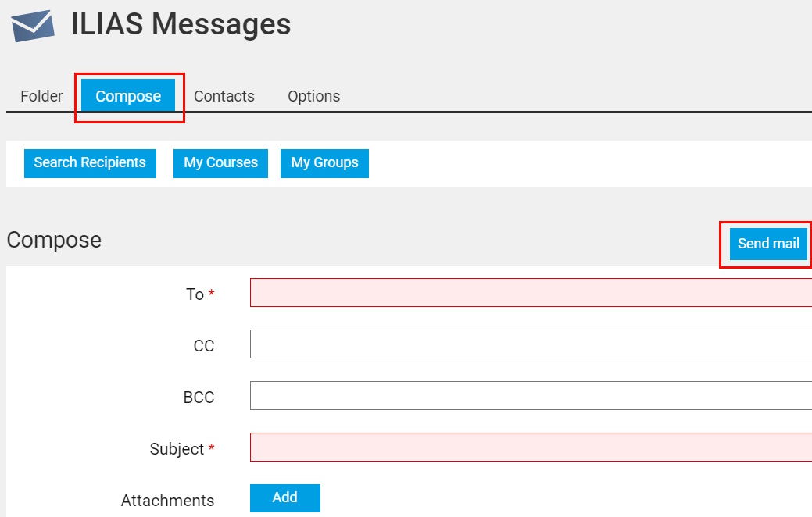Click the "To" field label
Screen dimensions: 812x517
tap(195, 294)
